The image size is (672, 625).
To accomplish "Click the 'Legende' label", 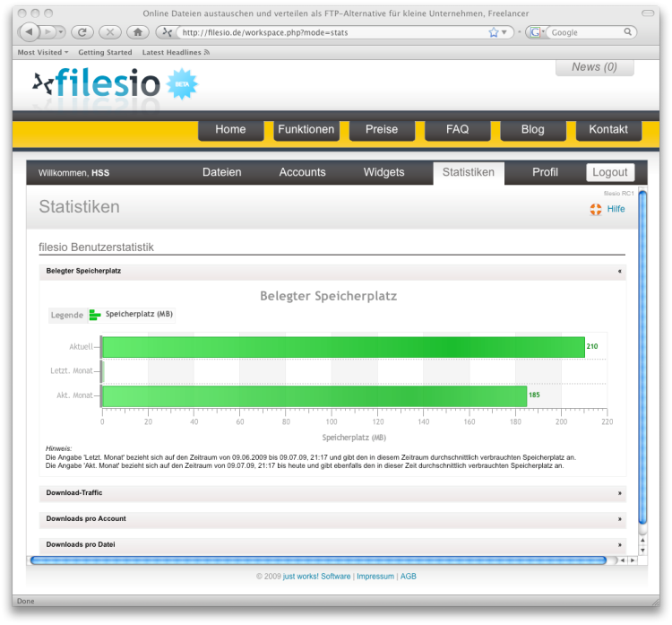I will (67, 315).
